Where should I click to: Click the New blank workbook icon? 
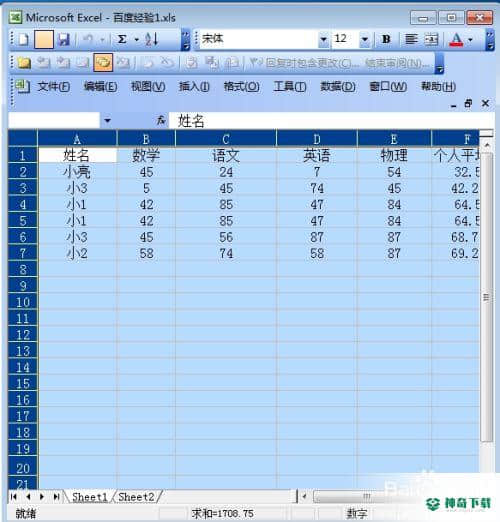24,39
